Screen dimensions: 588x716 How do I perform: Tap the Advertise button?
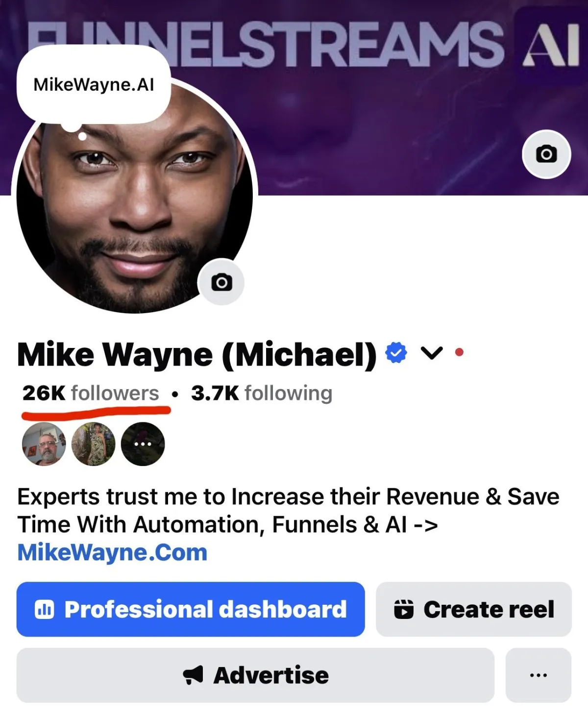tap(255, 675)
